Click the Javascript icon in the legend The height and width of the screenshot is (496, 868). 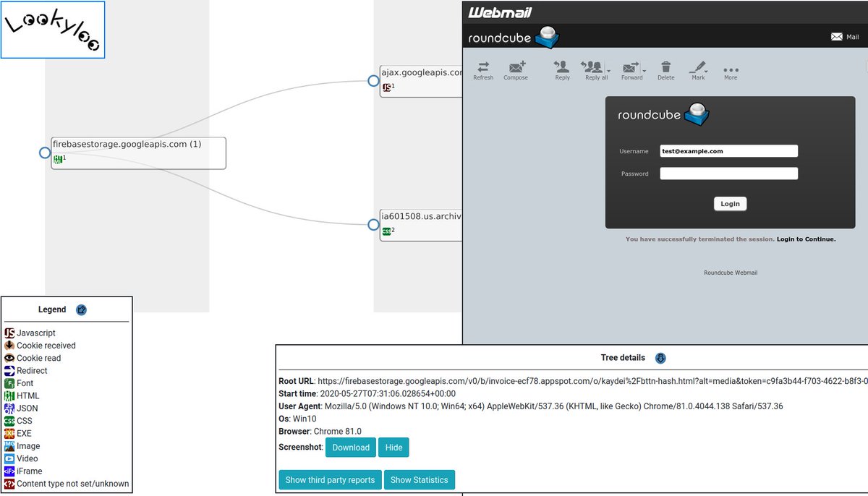(9, 333)
